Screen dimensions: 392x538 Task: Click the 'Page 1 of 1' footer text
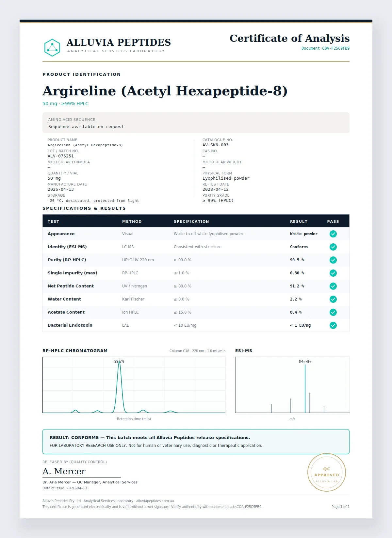pos(340,507)
